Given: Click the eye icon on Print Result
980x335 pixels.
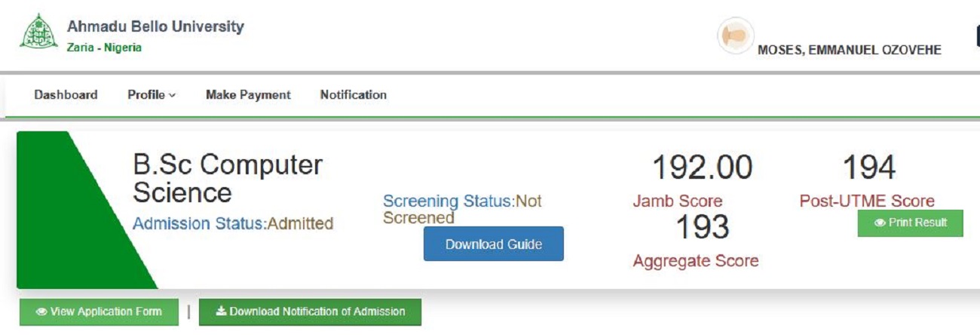Looking at the screenshot, I should click(880, 223).
